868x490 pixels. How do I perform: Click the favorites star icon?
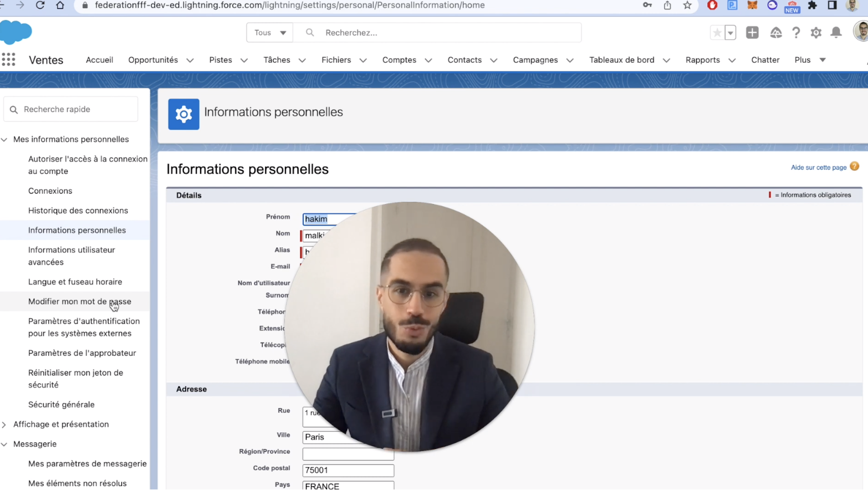coord(717,33)
